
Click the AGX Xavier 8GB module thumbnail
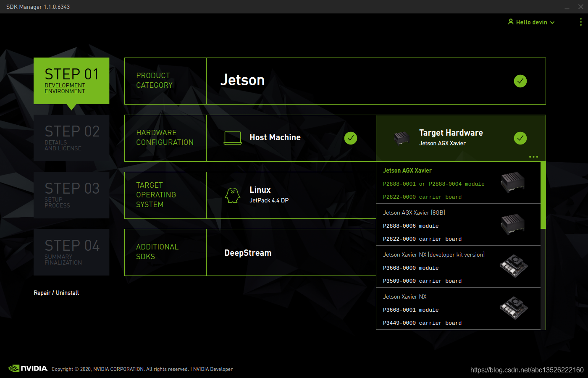coord(513,224)
